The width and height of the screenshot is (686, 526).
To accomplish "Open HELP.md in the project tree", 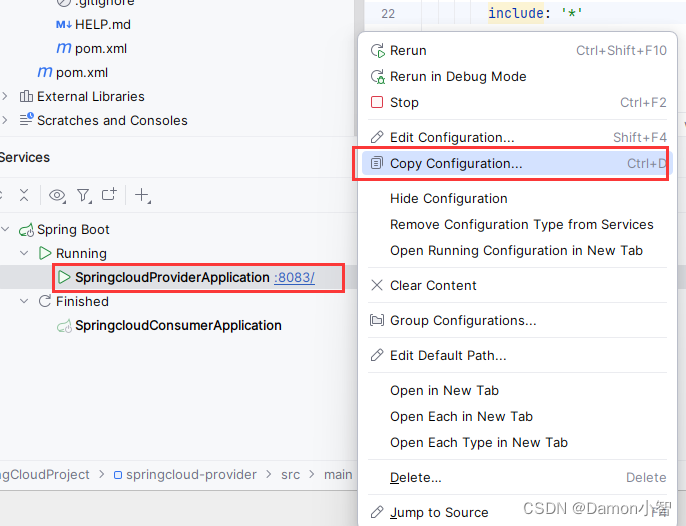I will coord(103,25).
